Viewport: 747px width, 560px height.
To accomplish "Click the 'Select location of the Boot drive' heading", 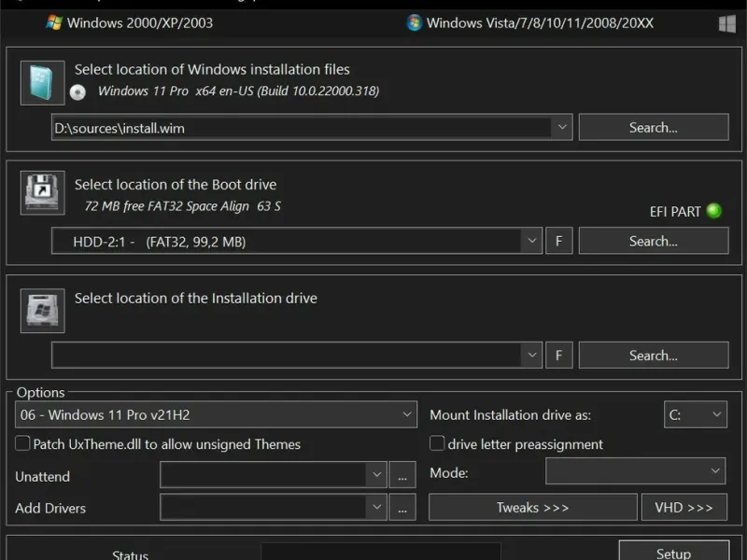I will pos(176,184).
